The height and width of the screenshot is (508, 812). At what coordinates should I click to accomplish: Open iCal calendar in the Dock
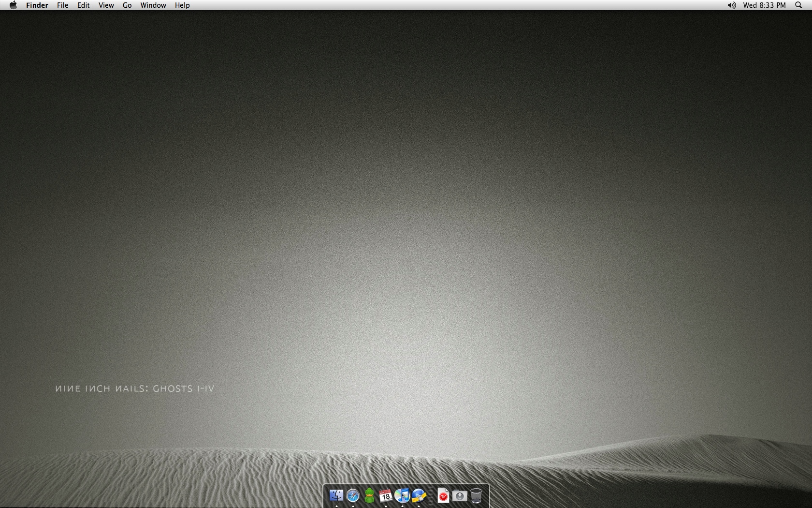(385, 495)
